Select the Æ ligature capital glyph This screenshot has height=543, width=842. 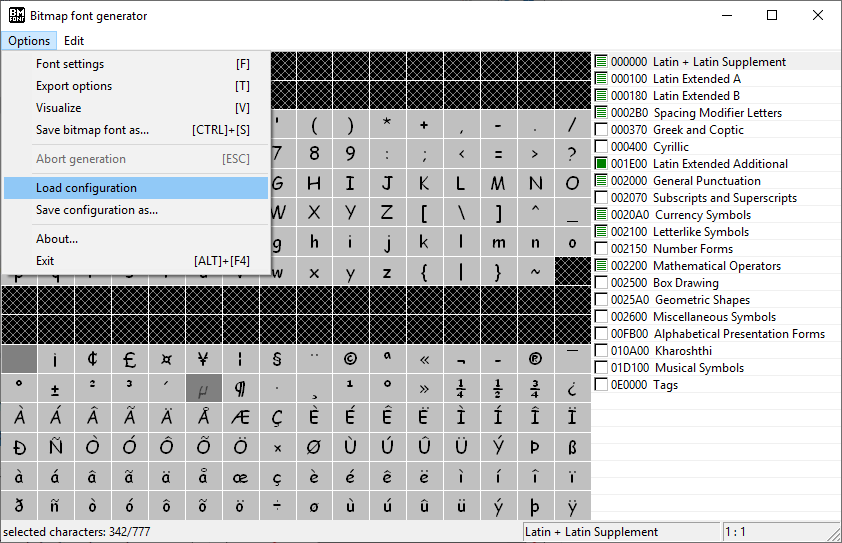click(x=240, y=417)
